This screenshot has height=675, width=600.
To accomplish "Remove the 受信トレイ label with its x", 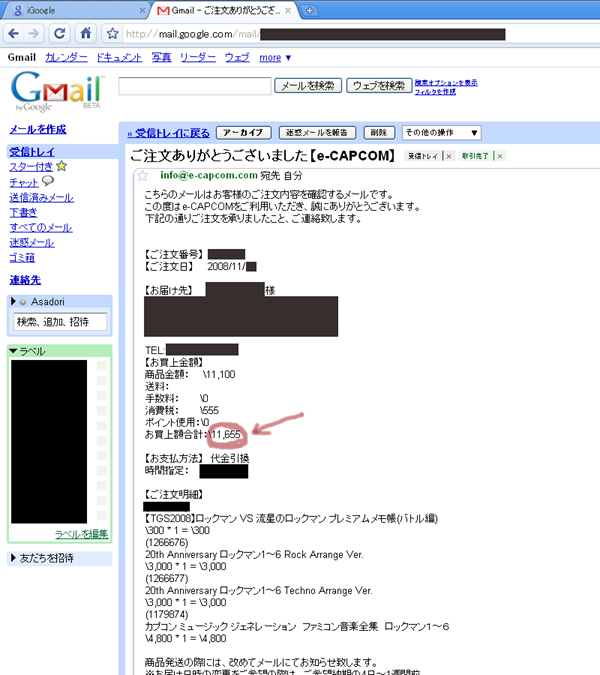I will click(x=448, y=156).
